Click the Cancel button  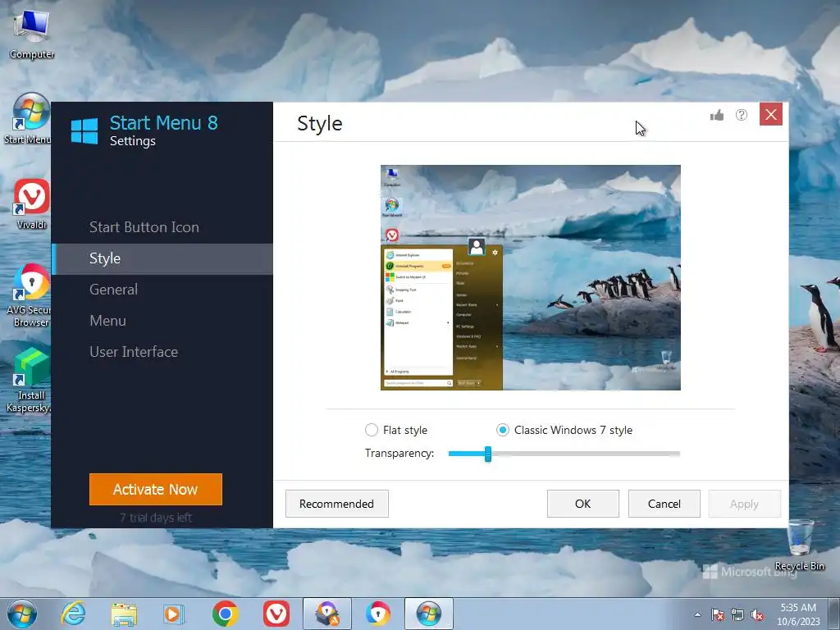pos(664,504)
